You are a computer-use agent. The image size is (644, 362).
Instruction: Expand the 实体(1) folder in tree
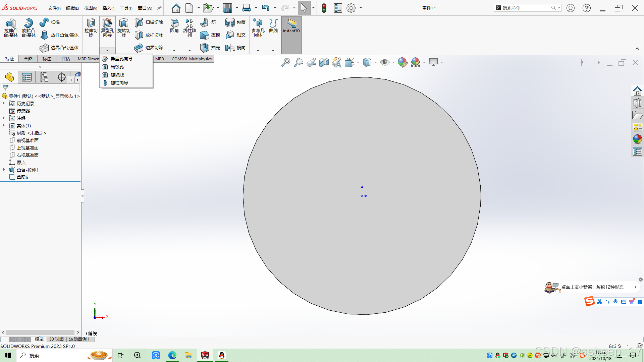point(4,126)
